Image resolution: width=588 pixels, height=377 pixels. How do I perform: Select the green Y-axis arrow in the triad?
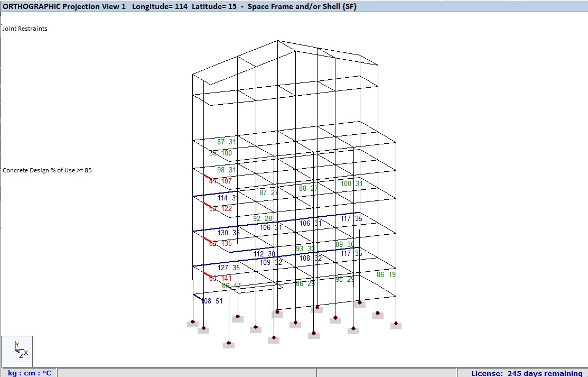(x=15, y=344)
